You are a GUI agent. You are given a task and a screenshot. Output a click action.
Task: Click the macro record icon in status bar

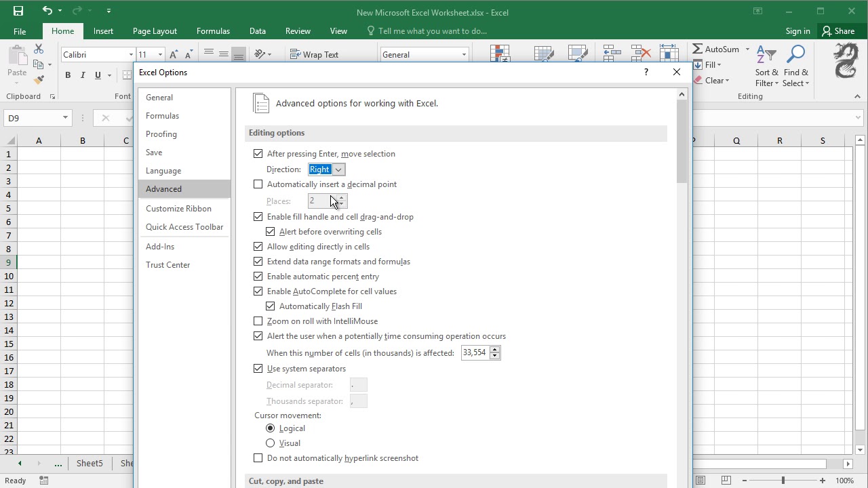44,481
